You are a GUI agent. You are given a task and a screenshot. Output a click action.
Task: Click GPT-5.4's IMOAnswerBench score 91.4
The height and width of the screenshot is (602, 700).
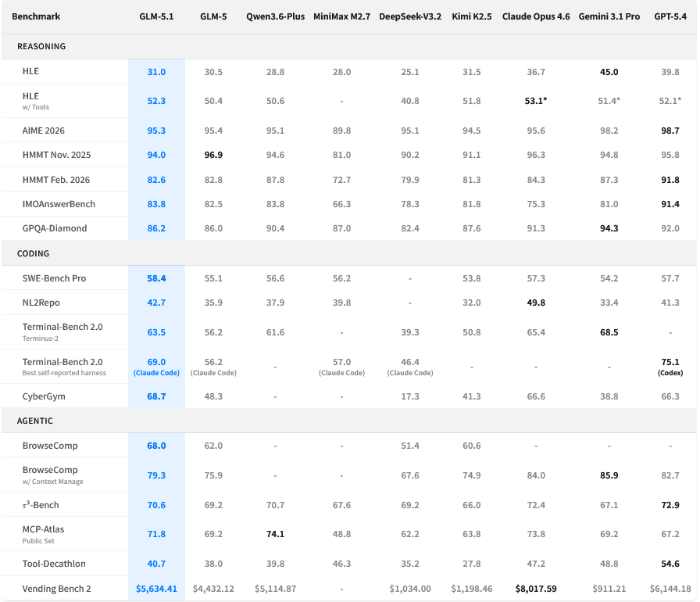click(x=670, y=204)
